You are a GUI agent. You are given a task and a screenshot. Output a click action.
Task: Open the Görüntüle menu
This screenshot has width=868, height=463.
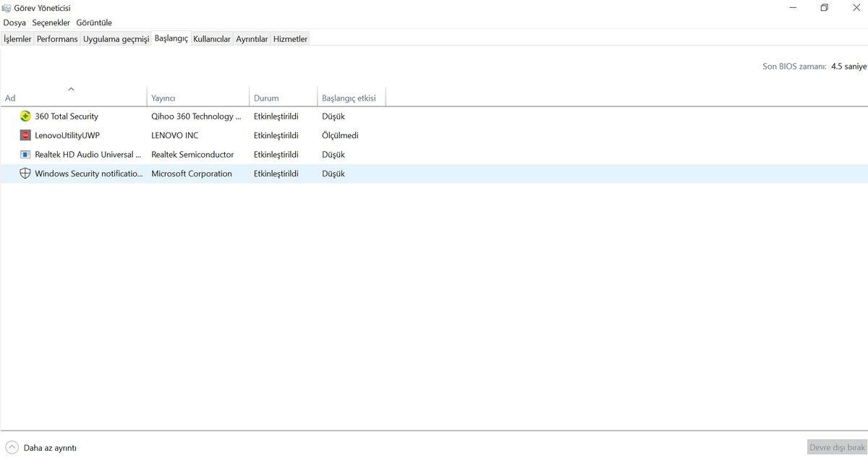94,22
